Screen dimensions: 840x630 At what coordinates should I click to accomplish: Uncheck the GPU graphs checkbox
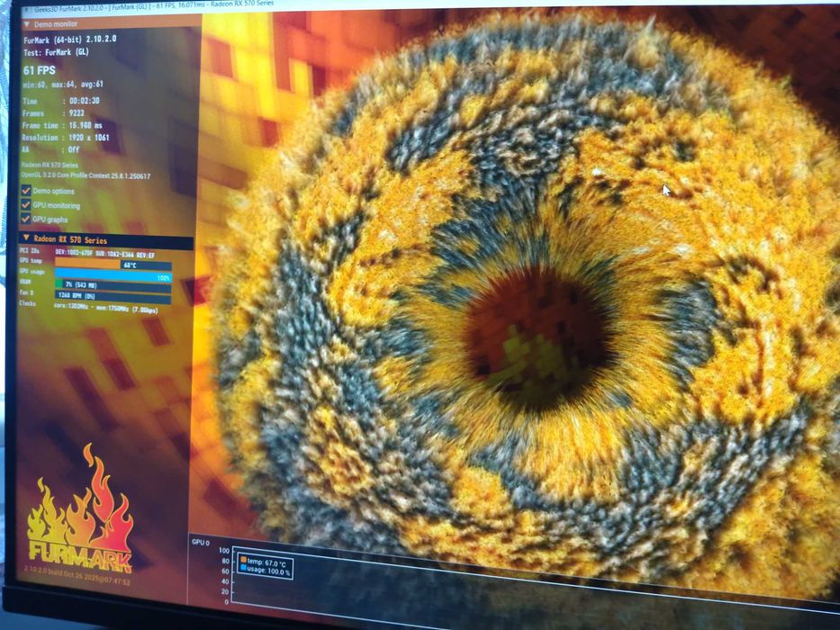(x=26, y=219)
